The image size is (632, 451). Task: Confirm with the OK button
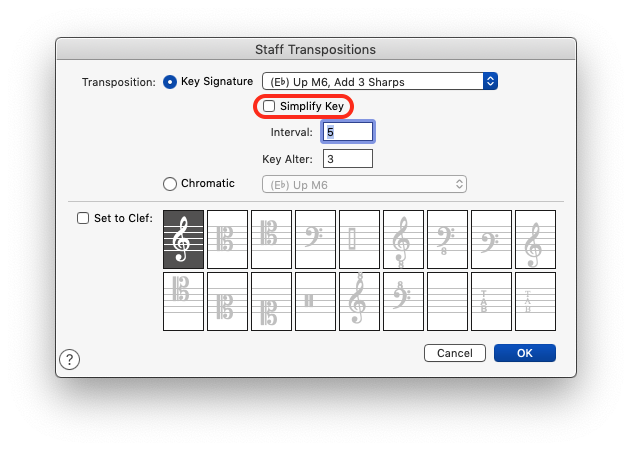[524, 353]
